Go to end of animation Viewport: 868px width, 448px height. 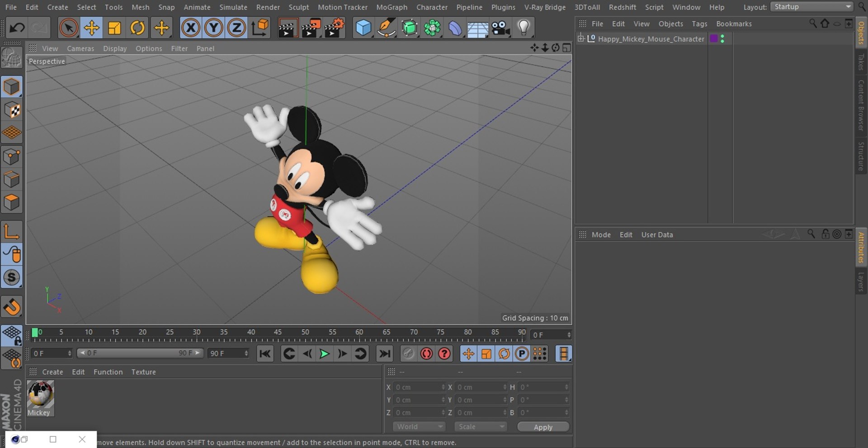[385, 354]
